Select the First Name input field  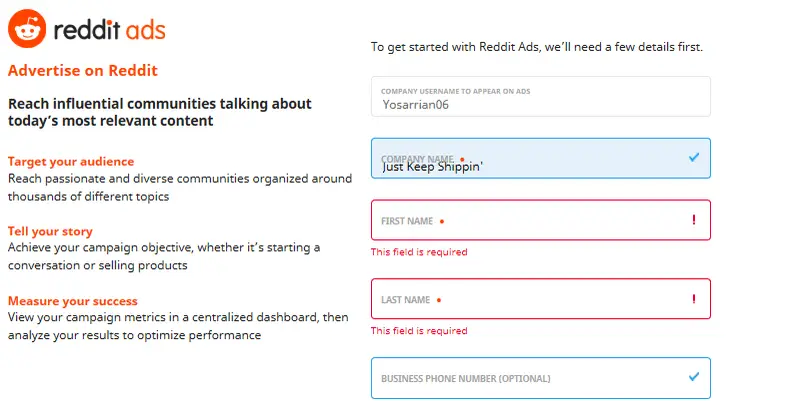tap(540, 220)
